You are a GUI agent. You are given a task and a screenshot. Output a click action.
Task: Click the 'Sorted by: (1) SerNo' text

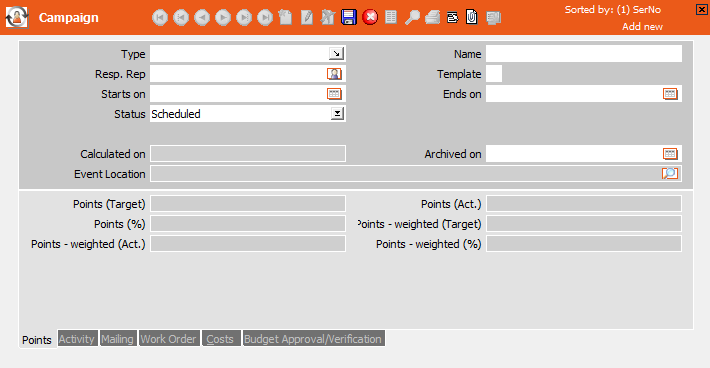coord(613,10)
